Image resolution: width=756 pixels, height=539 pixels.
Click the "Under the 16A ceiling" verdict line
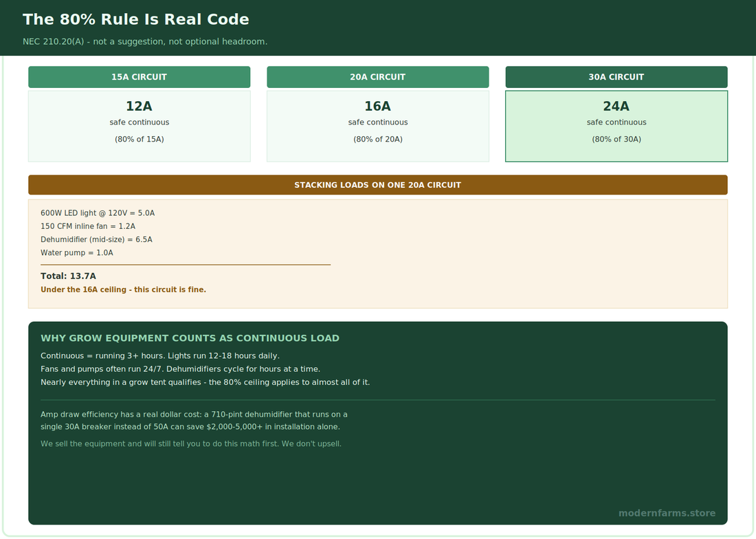pos(124,289)
